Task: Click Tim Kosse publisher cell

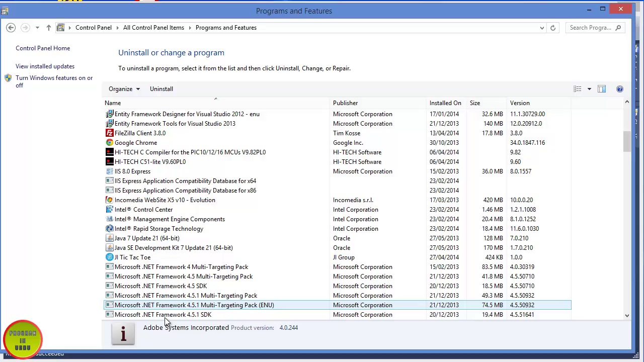Action: coord(347,133)
